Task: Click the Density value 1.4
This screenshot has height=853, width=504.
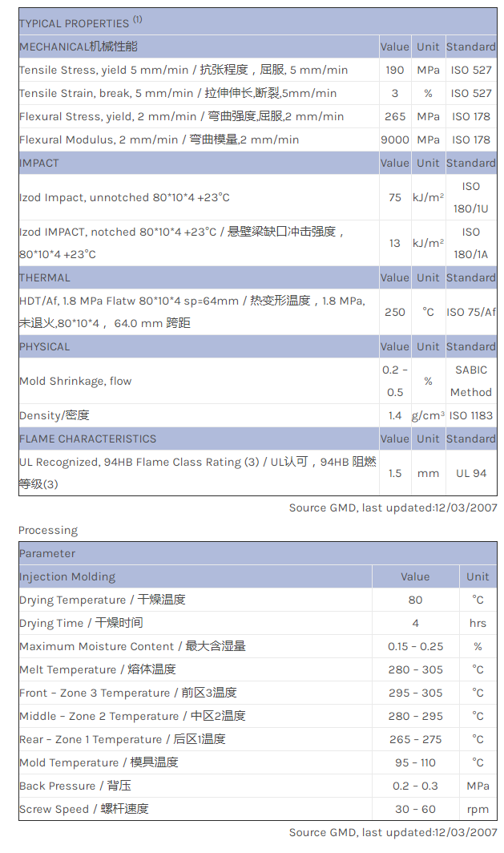Action: coord(395,415)
